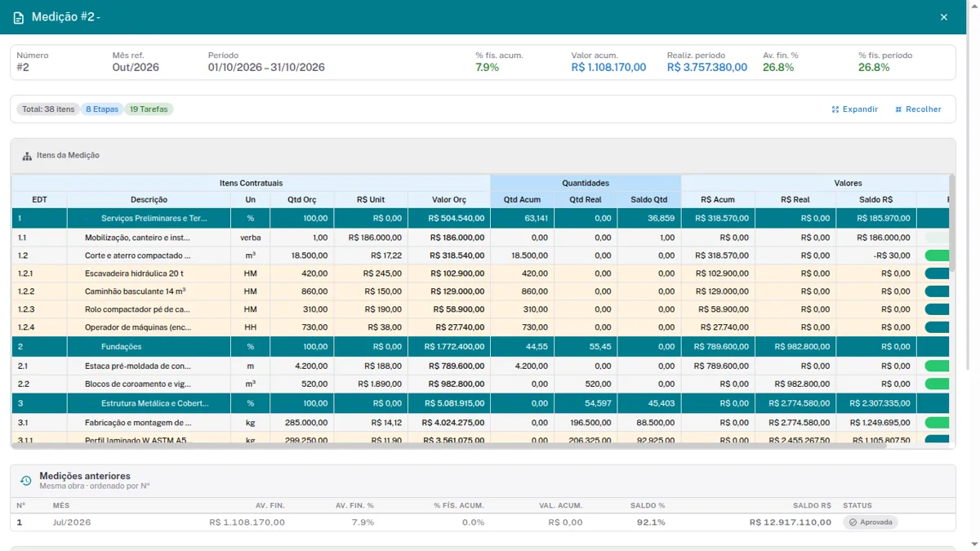This screenshot has height=551, width=980.
Task: Click the Saldo Qtd column header
Action: (x=649, y=200)
